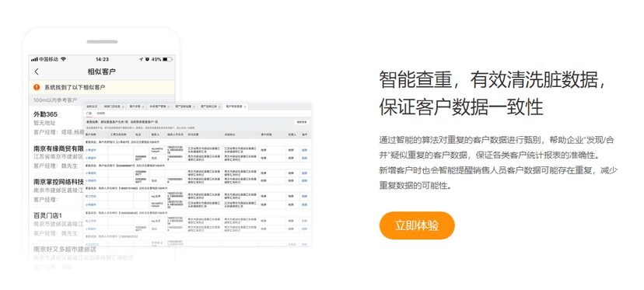Close the second tab via its small circle icon
644x290 pixels.
(124, 107)
